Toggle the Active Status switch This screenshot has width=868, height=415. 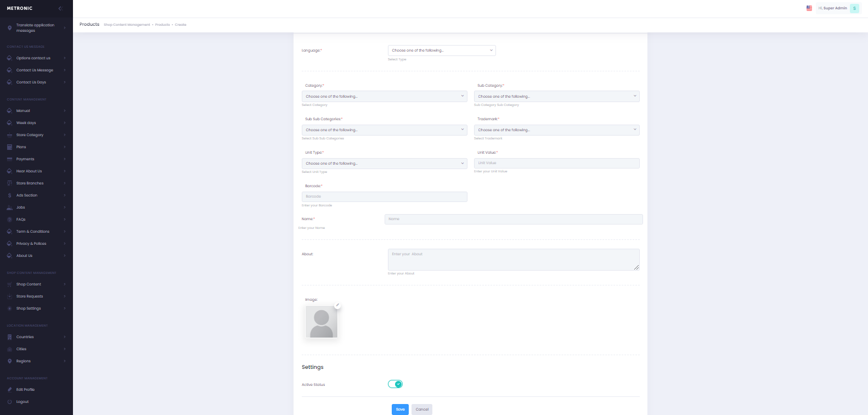[x=395, y=384]
